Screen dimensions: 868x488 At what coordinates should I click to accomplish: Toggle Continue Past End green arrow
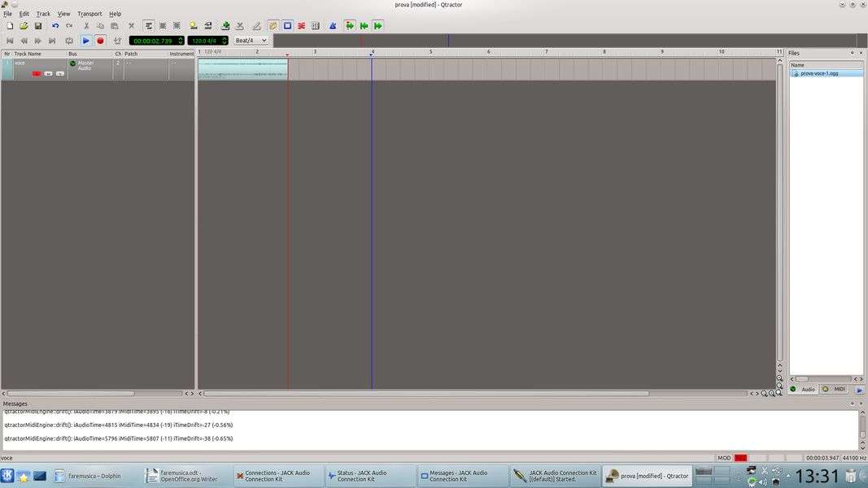coord(378,25)
